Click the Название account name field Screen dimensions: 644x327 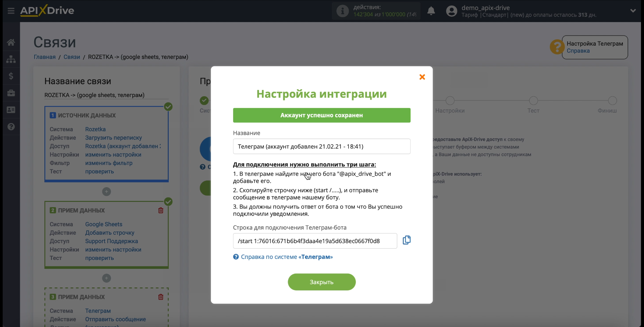tap(322, 147)
